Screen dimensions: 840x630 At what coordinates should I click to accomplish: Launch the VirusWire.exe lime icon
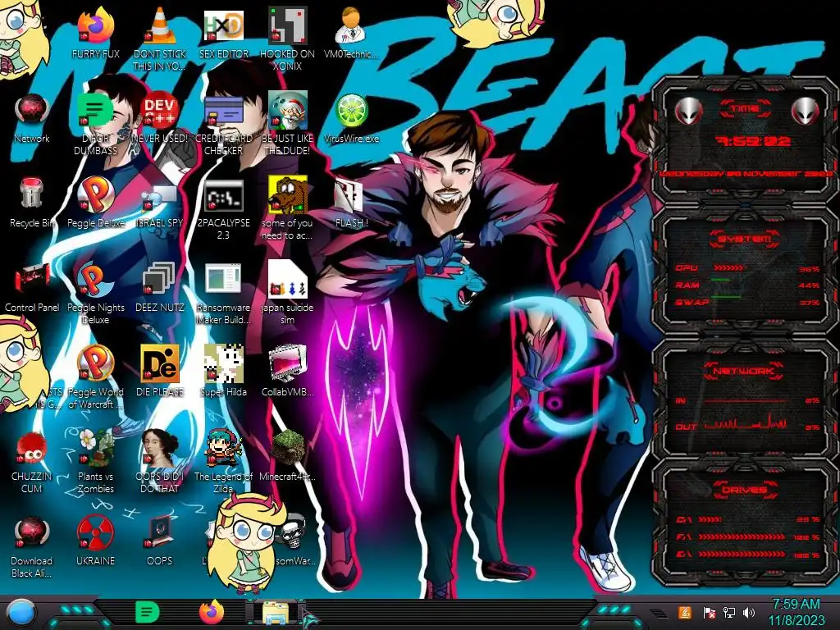coord(351,111)
